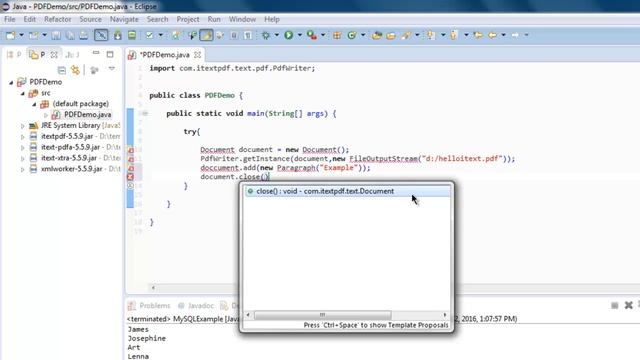Click the Save All toolbar icon
This screenshot has width=640, height=360.
(70, 36)
